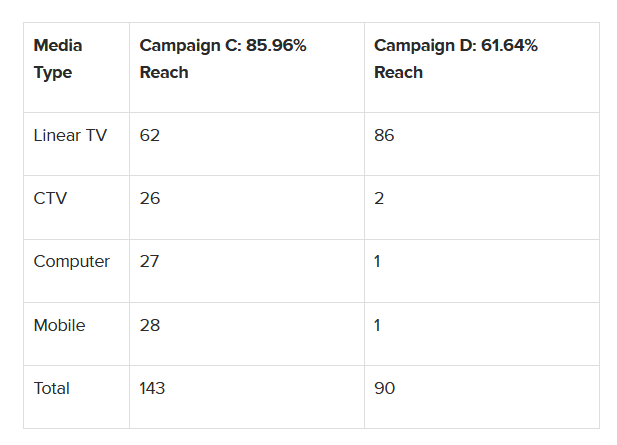Click Campaign D value in Computer row
Screen dimensions: 617x445
click(379, 261)
